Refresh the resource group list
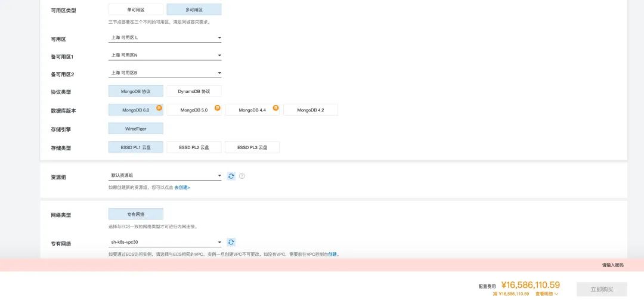644x307 pixels. tap(231, 176)
